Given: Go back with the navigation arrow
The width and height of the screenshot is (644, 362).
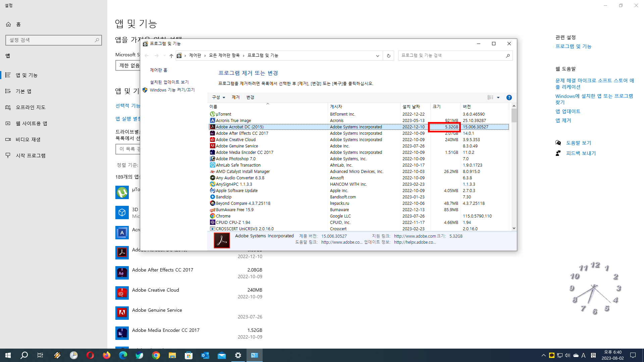Looking at the screenshot, I should coord(147,56).
